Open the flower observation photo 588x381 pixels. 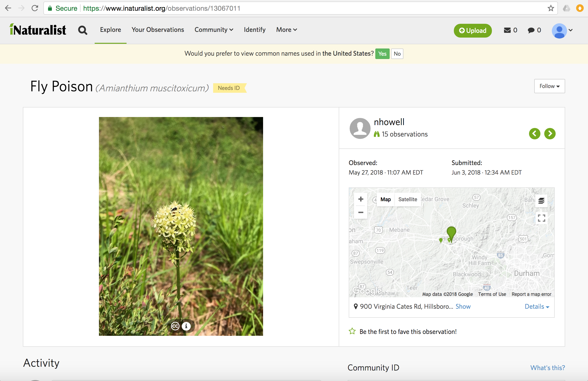pyautogui.click(x=181, y=226)
